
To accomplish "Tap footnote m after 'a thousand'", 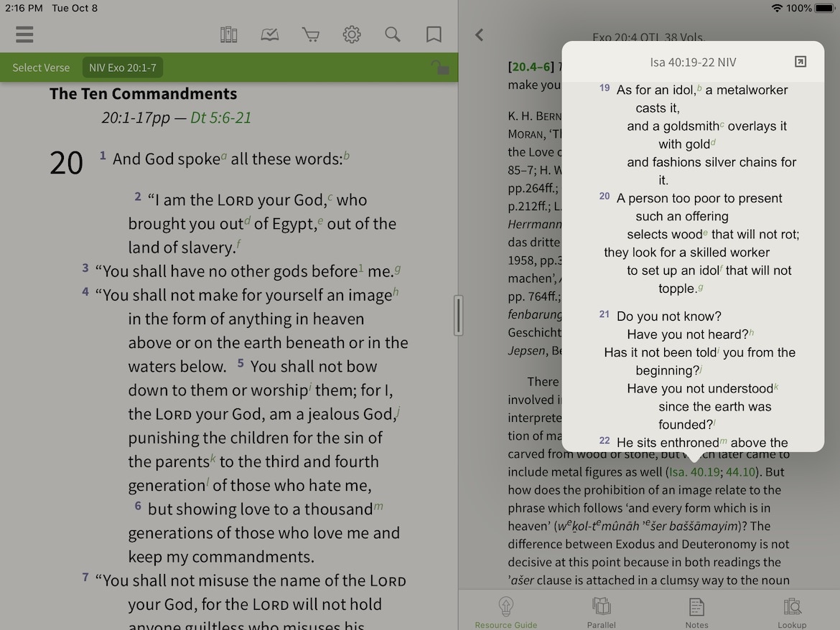I will tap(378, 506).
